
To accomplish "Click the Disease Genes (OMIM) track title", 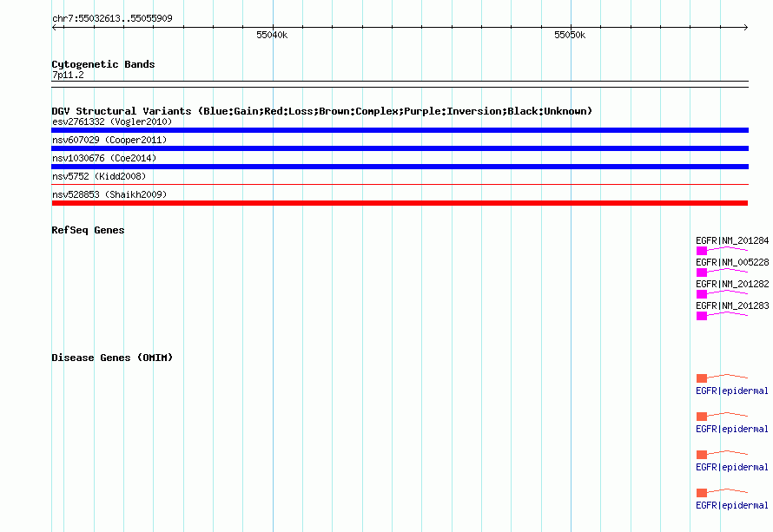I will tap(112, 358).
